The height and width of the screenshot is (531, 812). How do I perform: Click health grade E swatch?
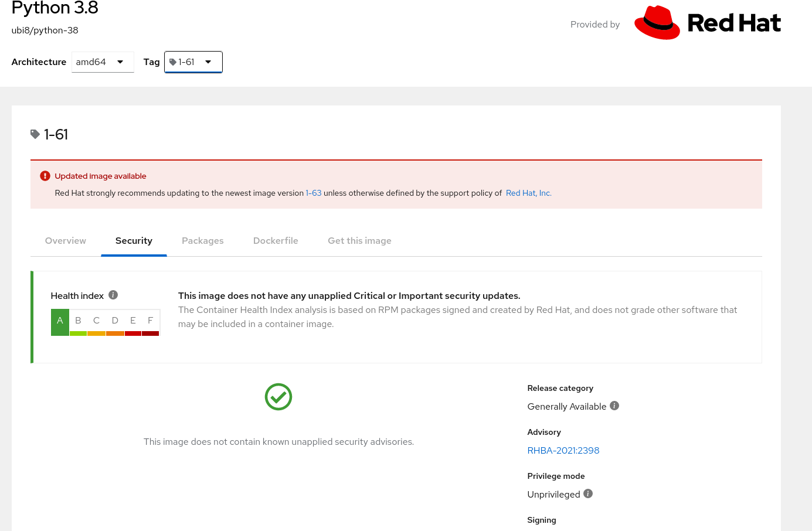coord(133,322)
